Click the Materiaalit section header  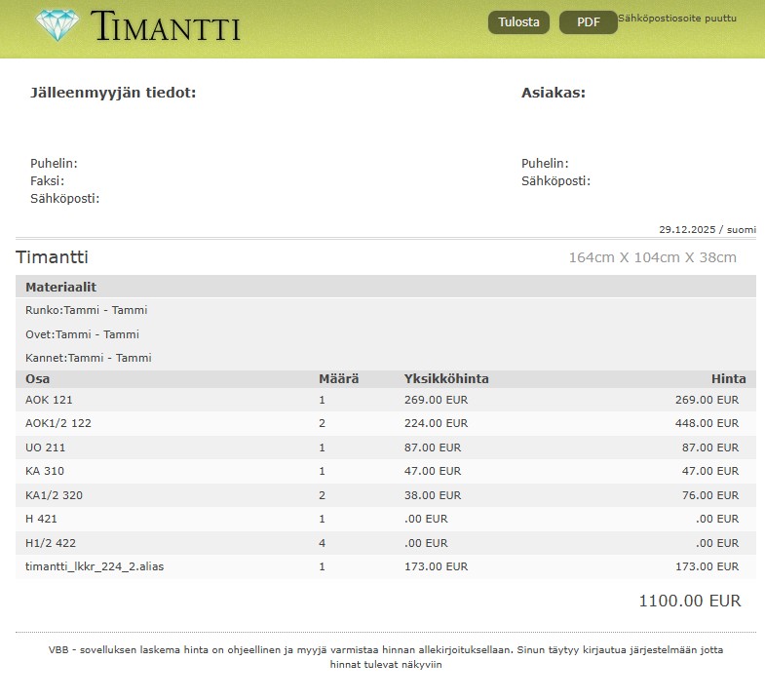60,287
